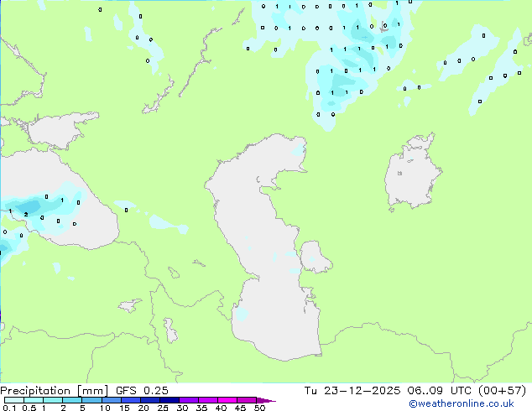
Task: Click the 'Precipitation [mm]' title text
Action: point(54,391)
